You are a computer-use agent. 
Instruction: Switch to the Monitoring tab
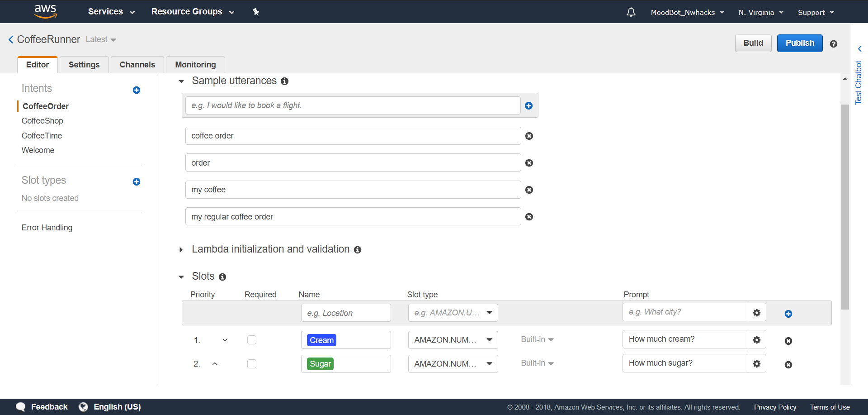195,65
